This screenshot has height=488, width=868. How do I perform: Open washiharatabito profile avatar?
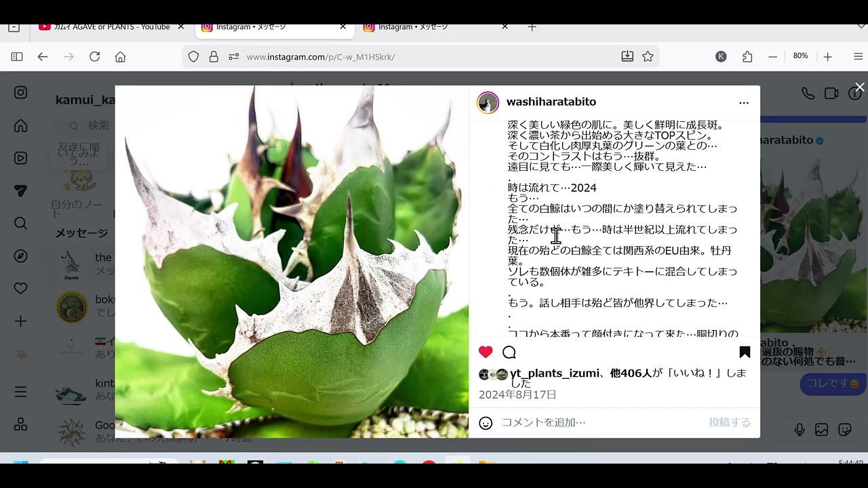pyautogui.click(x=488, y=102)
